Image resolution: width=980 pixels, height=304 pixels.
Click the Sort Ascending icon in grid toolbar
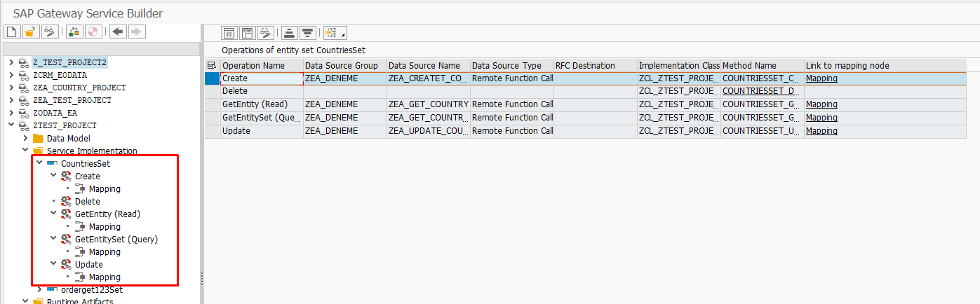click(288, 33)
